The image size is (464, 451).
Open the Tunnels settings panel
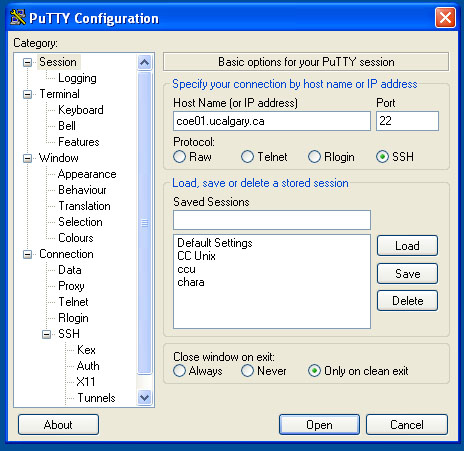(x=96, y=398)
